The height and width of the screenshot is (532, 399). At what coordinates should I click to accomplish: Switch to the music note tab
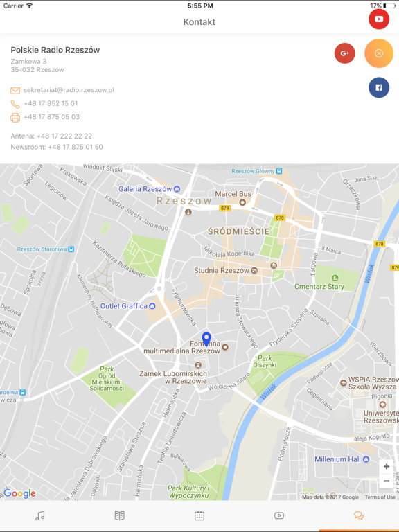(40, 515)
